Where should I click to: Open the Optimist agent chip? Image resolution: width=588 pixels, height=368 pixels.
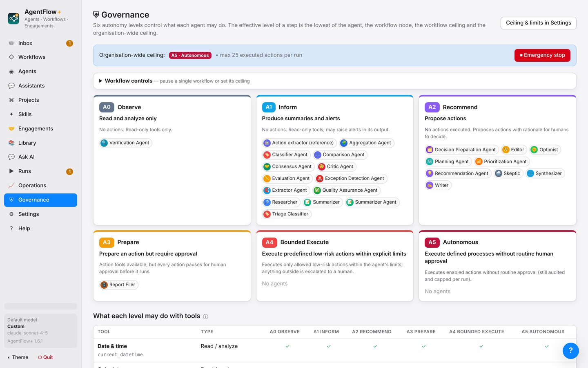click(545, 150)
